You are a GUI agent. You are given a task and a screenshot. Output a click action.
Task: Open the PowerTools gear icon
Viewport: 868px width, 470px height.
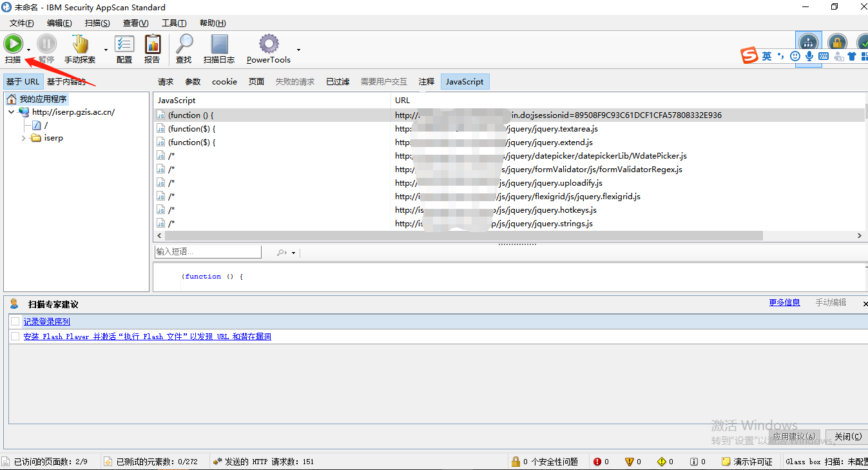[x=269, y=44]
